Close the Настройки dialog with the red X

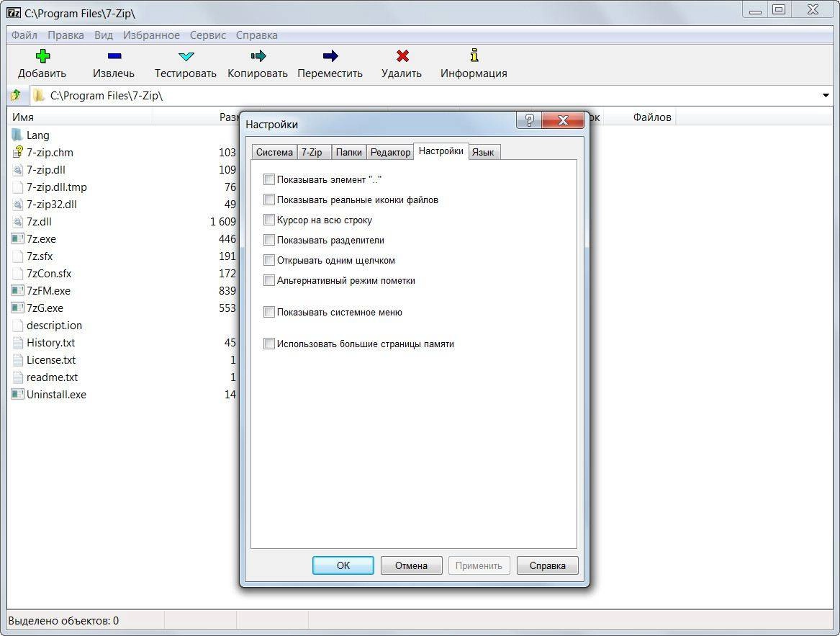pos(563,120)
